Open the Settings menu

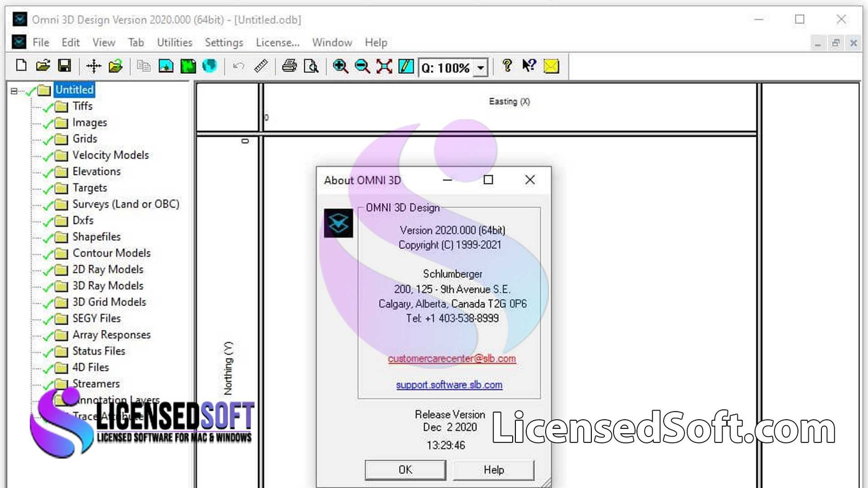224,42
